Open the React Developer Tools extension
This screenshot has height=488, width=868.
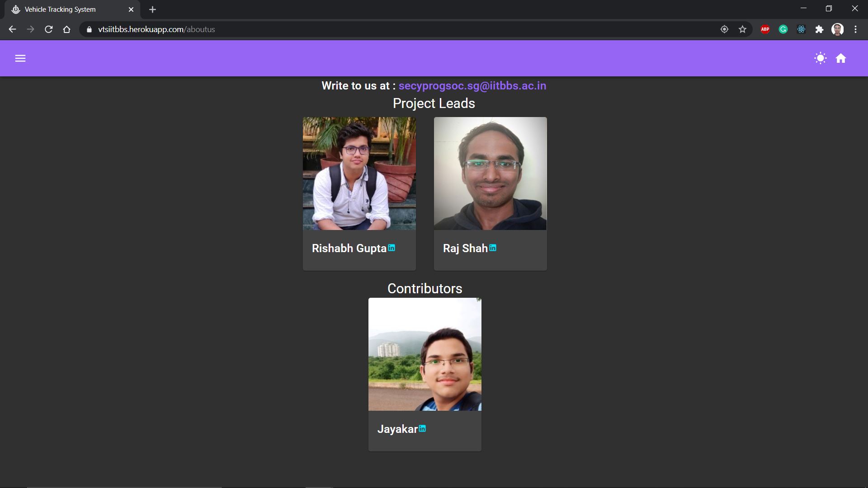tap(801, 29)
